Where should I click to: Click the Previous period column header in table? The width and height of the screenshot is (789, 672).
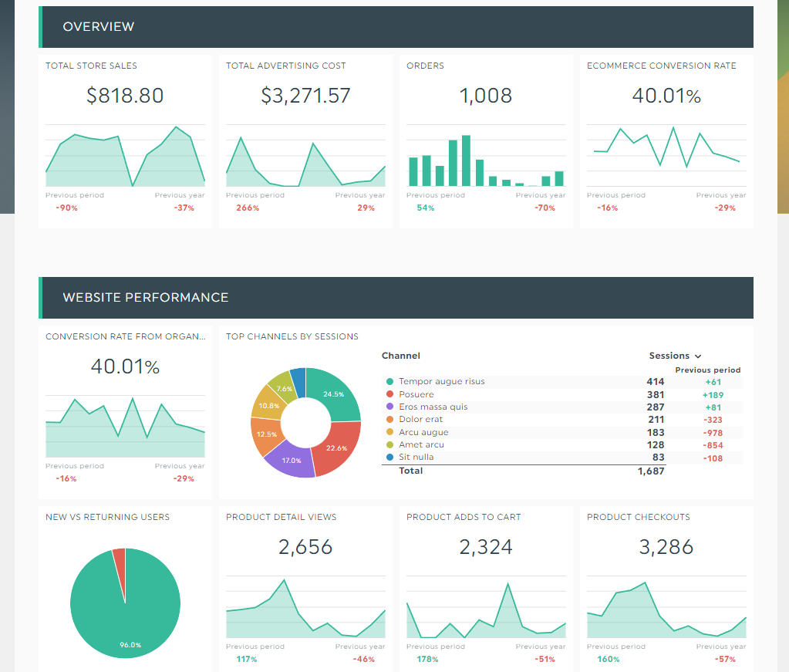(707, 370)
